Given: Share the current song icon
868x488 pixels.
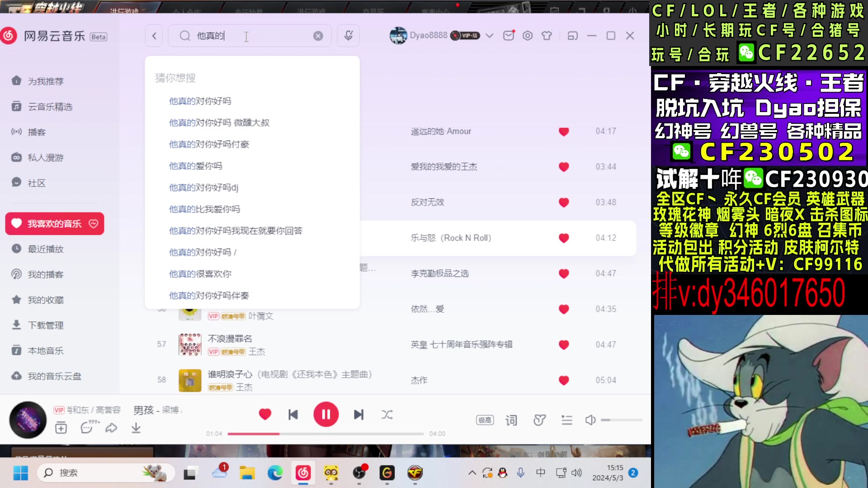Looking at the screenshot, I should coord(111,428).
